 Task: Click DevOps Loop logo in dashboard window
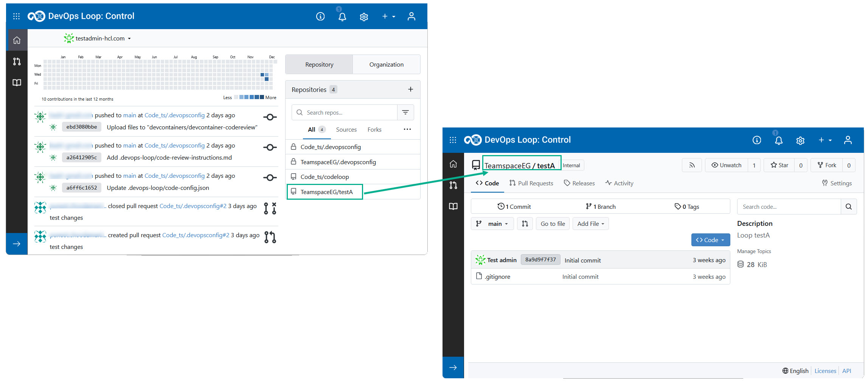coord(36,16)
